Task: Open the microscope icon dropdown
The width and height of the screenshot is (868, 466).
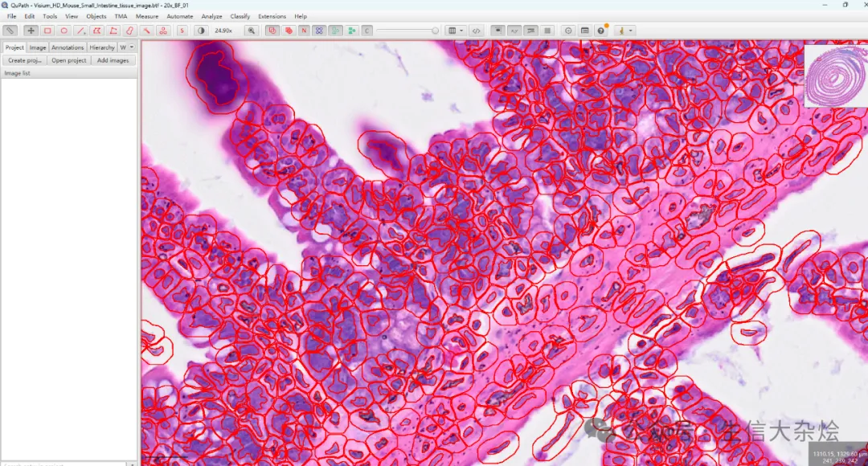Action: 625,31
